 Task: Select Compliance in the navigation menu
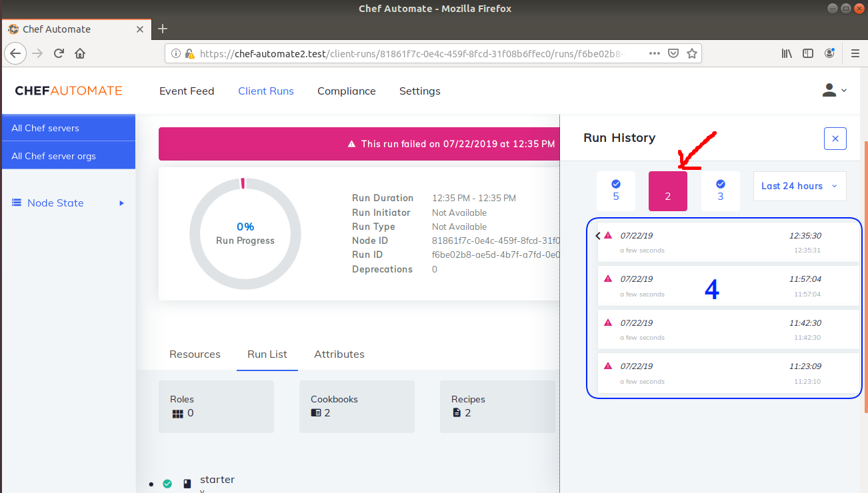347,91
